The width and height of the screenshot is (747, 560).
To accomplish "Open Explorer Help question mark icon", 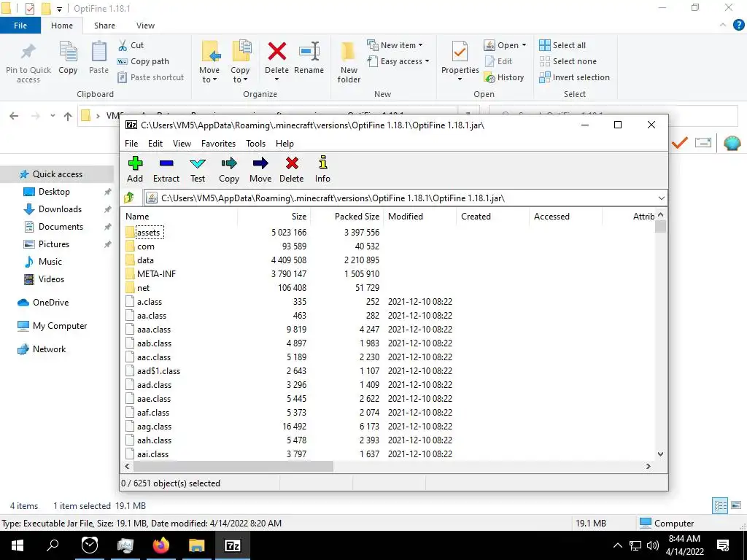I will [x=738, y=26].
